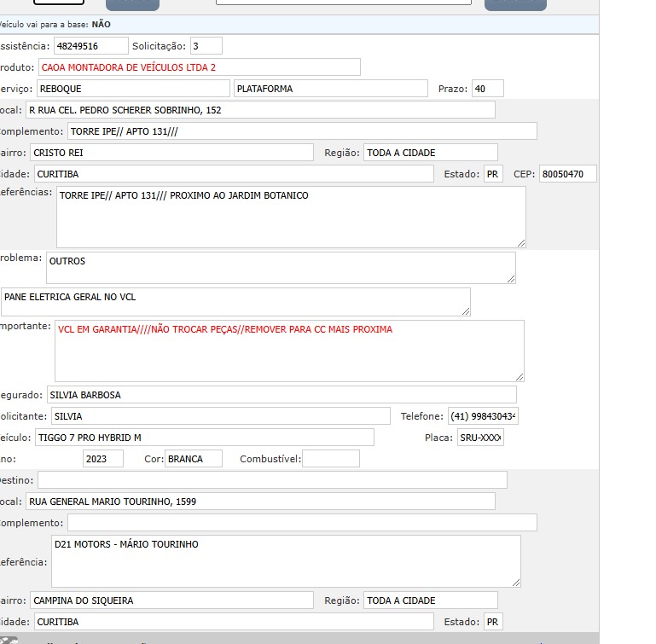Click the empty Combustível field
This screenshot has height=644, width=656.
330,459
